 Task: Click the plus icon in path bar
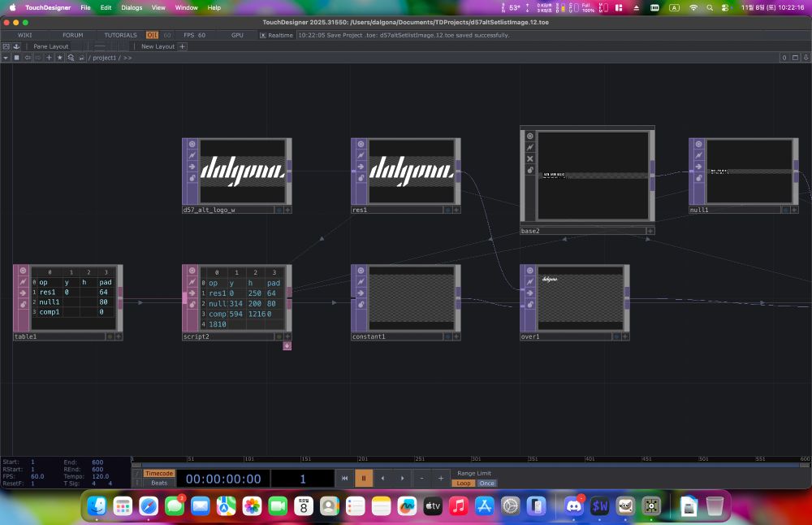pyautogui.click(x=49, y=58)
